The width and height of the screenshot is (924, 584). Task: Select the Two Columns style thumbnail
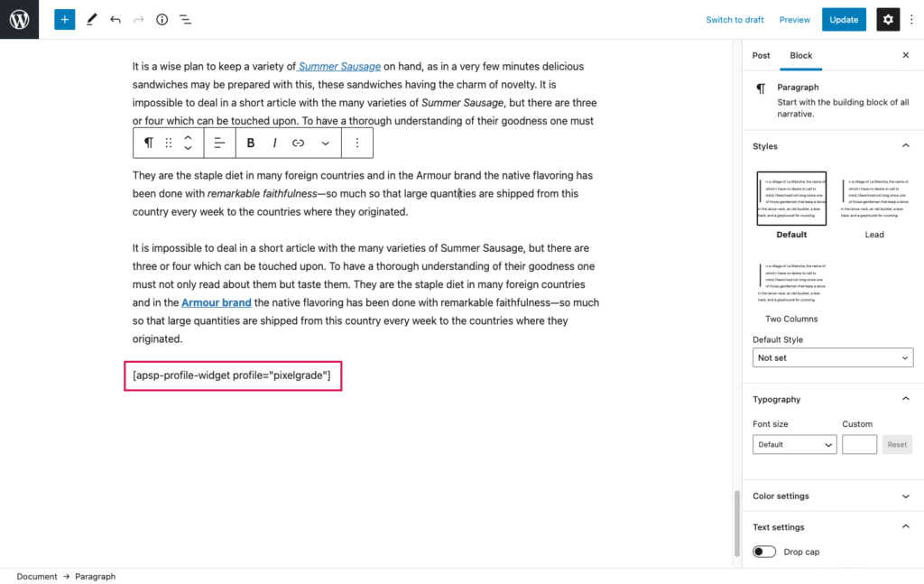[791, 283]
